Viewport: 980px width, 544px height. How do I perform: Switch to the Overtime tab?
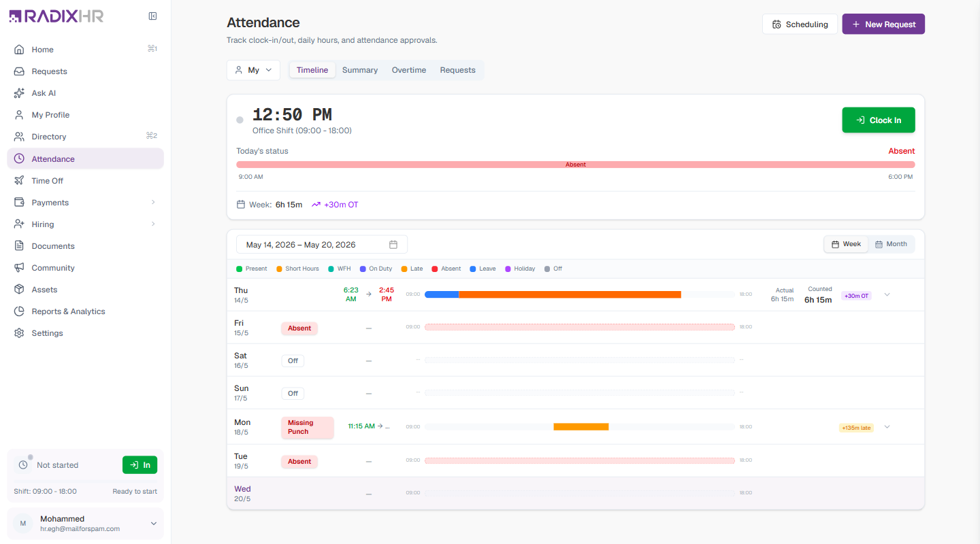click(x=409, y=70)
